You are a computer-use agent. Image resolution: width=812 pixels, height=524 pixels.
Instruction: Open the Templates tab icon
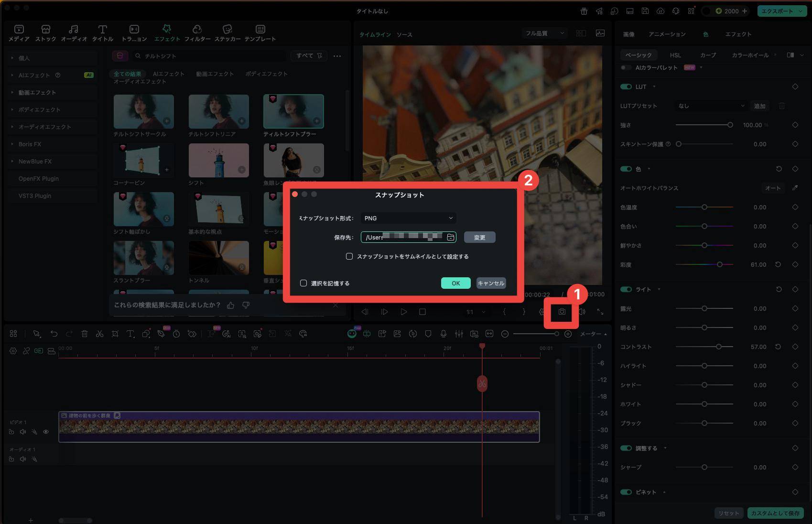[260, 29]
